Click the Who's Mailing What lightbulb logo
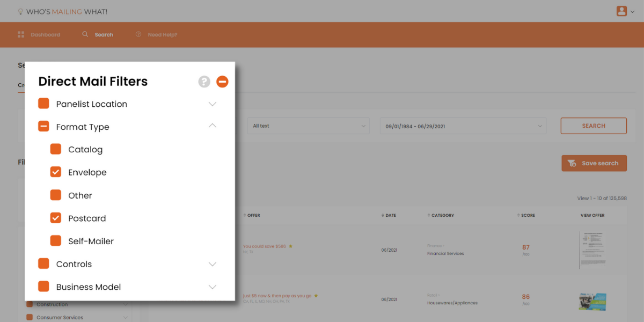This screenshot has height=322, width=644. pyautogui.click(x=21, y=12)
